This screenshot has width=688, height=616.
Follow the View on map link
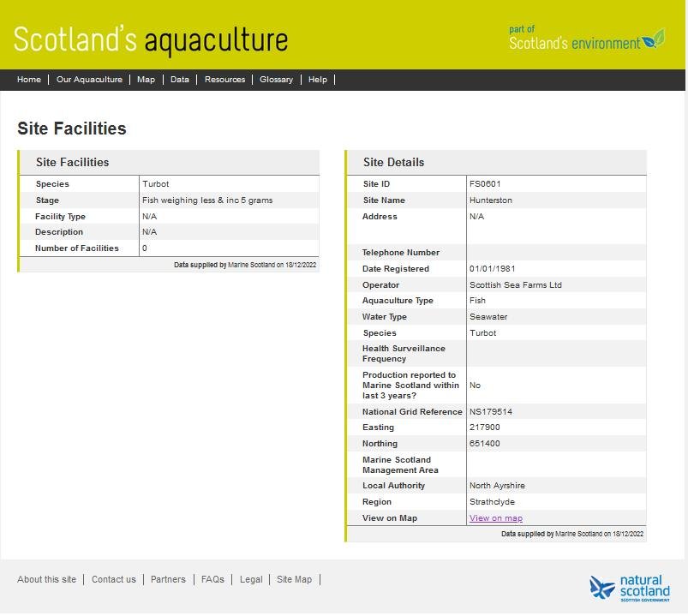495,518
